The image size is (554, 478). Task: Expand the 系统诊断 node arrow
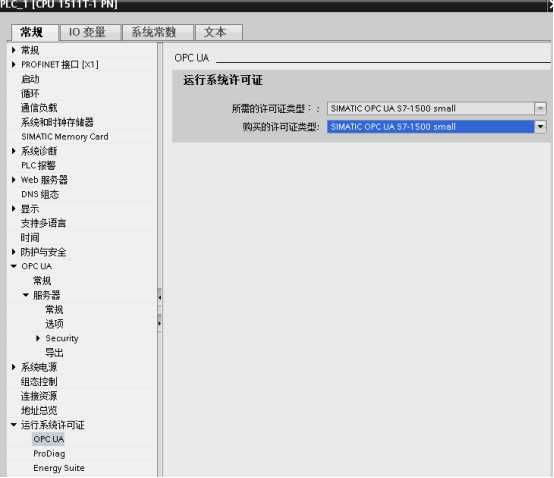(x=13, y=151)
